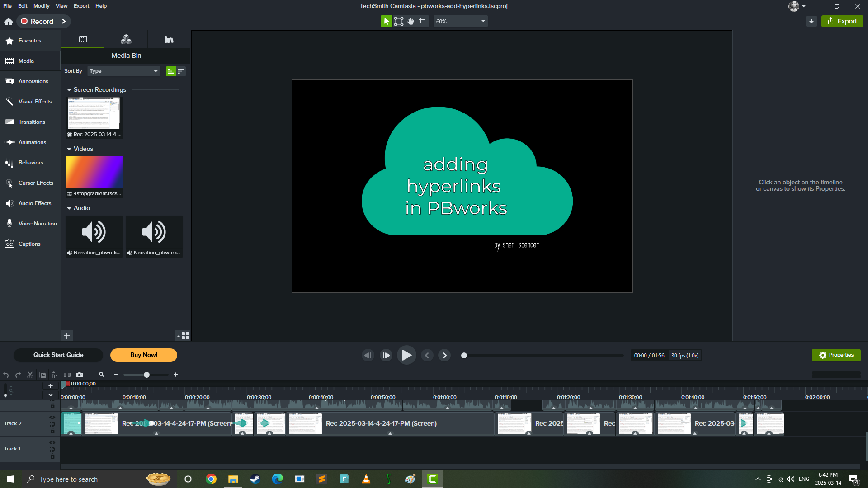The height and width of the screenshot is (488, 868).
Task: Open the Audio Effects panel
Action: click(30, 203)
